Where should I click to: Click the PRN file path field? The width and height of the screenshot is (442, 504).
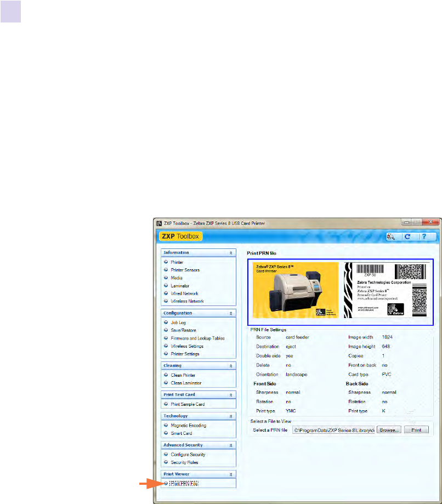[x=333, y=430]
